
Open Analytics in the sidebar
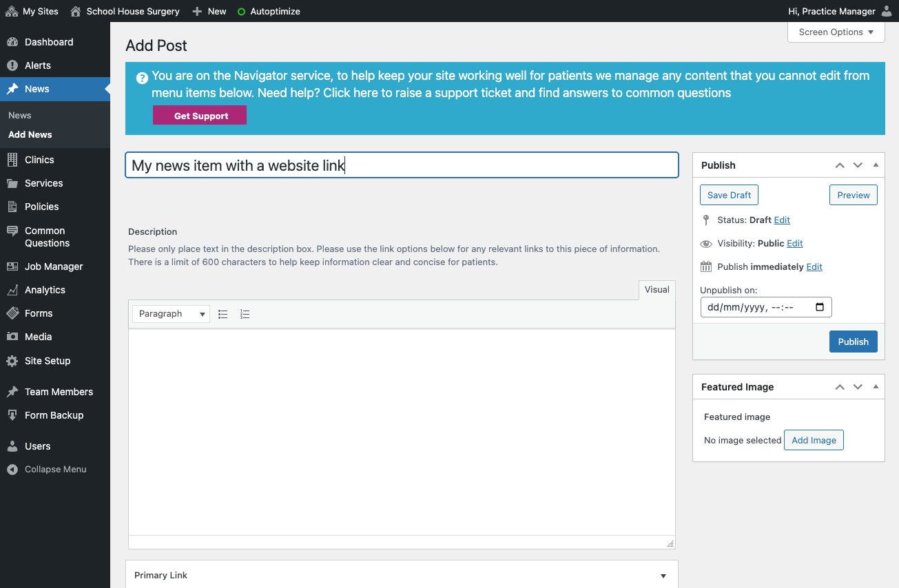point(55,290)
